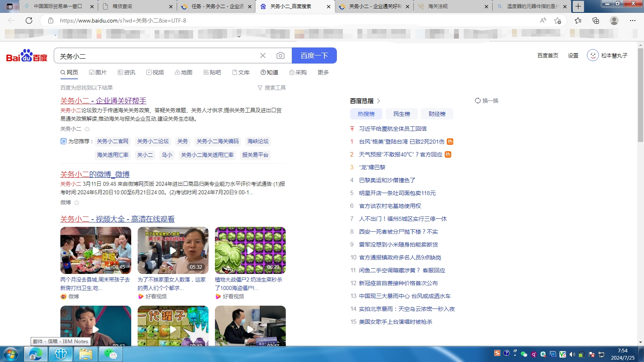
Task: Switch to 资讯 search tab
Action: [126, 72]
